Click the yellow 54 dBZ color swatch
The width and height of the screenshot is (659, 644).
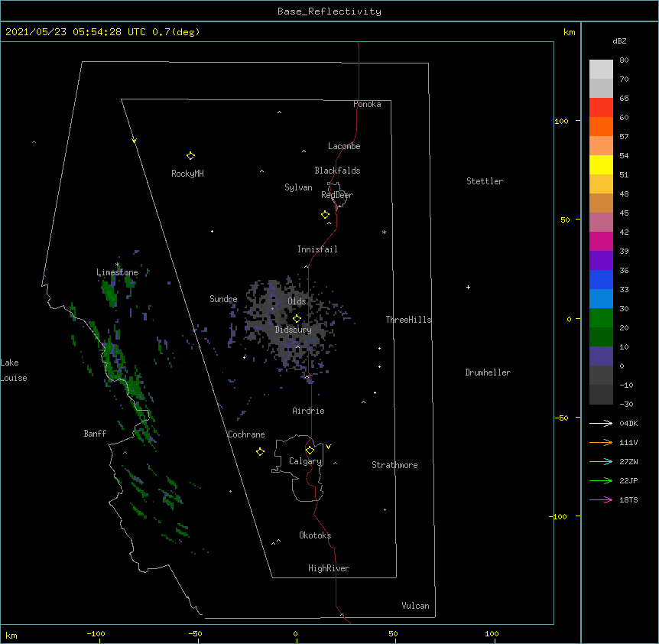click(601, 164)
